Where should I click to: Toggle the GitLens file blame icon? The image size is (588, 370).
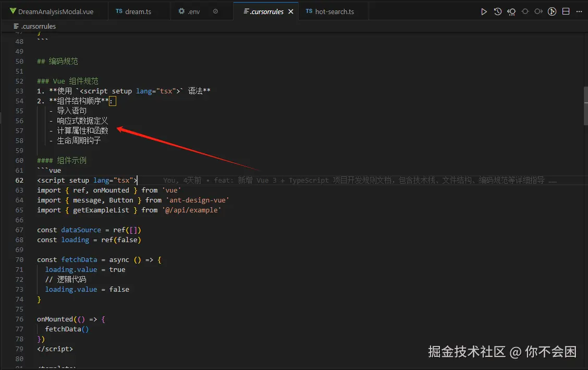point(552,11)
